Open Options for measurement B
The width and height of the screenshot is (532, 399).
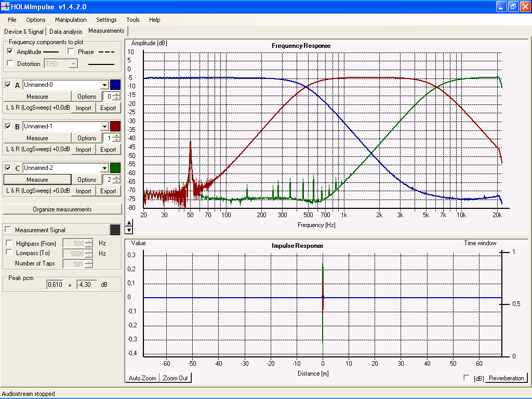point(87,138)
